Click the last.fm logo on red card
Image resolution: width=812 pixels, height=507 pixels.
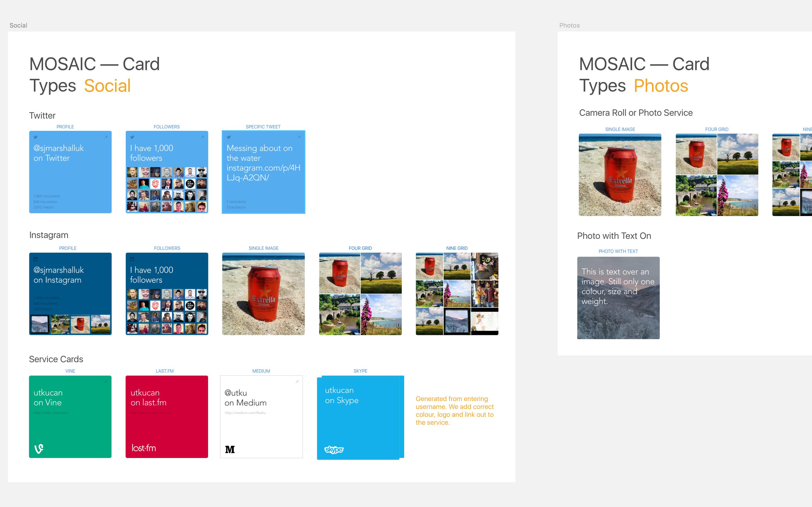[x=144, y=448]
